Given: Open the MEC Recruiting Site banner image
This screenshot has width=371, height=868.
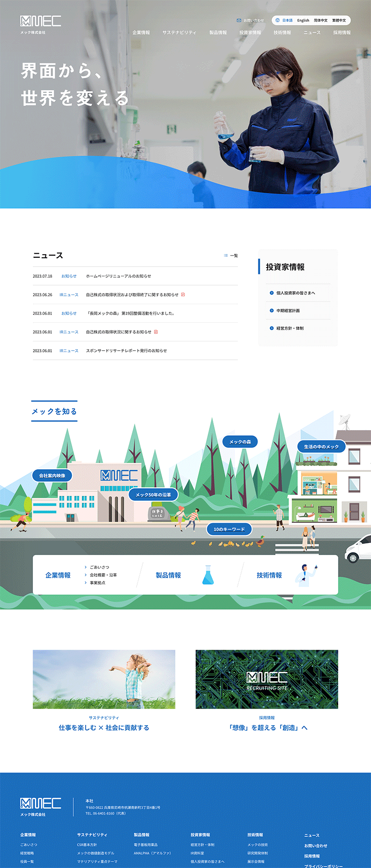Looking at the screenshot, I should click(267, 679).
